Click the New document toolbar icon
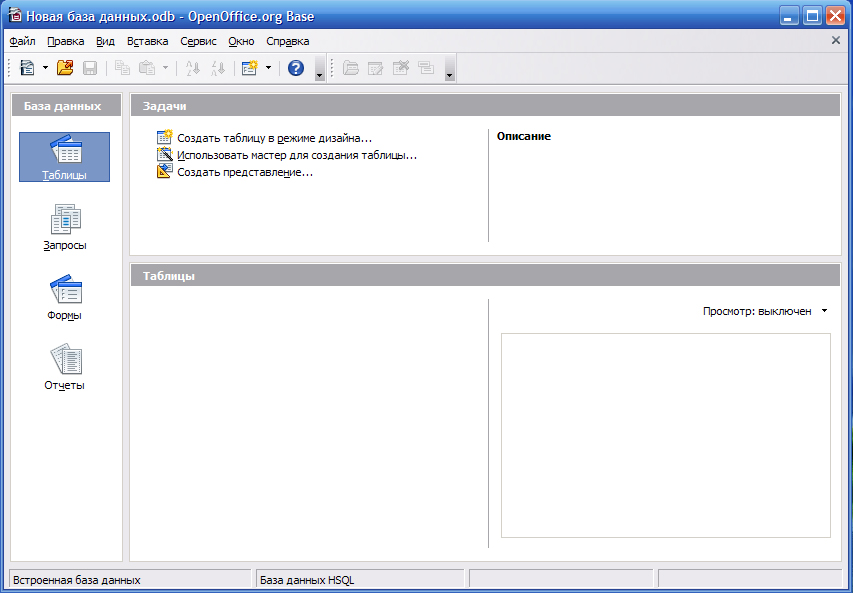853x593 pixels. (x=27, y=68)
